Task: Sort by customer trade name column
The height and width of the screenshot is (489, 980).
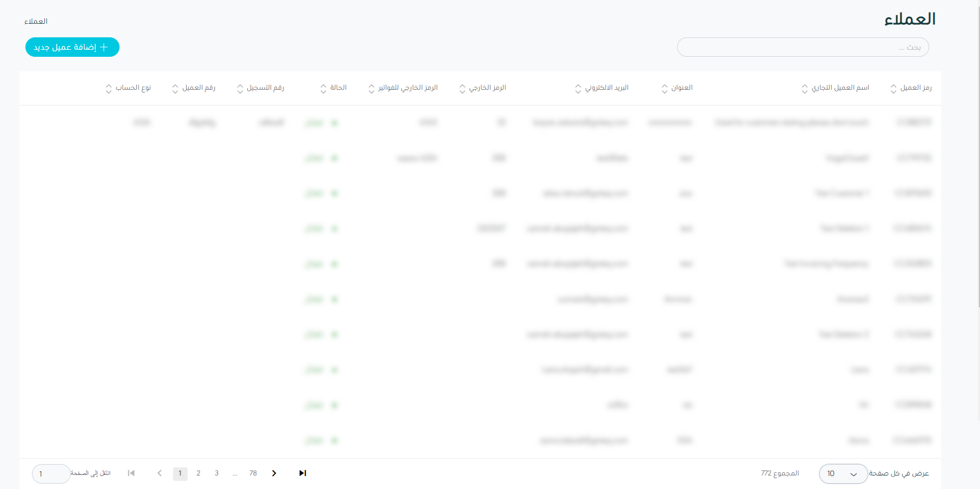Action: (805, 89)
